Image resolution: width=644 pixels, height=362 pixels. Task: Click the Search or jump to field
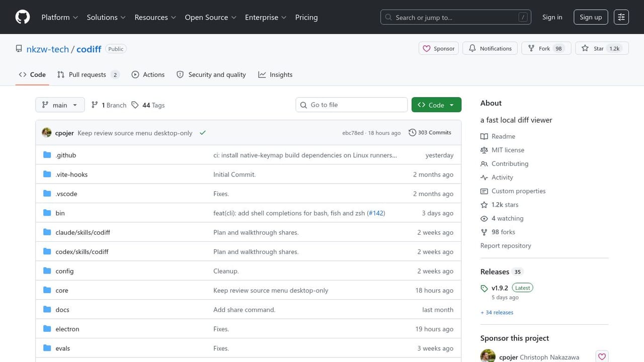tap(456, 17)
